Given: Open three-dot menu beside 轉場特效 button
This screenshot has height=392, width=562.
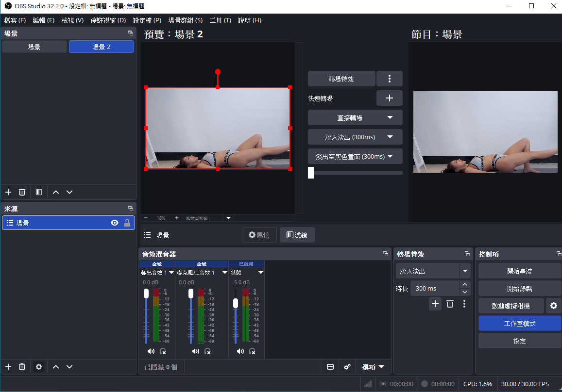Looking at the screenshot, I should tap(389, 79).
